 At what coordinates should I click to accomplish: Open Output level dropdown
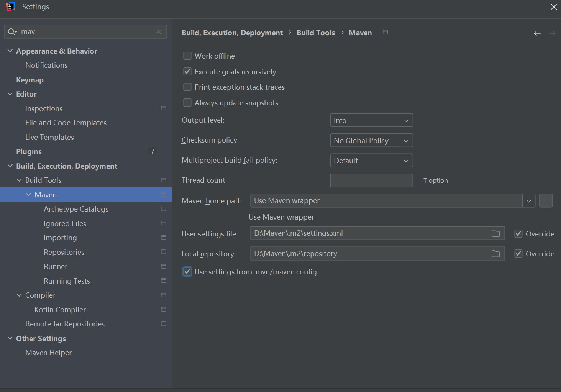(371, 120)
